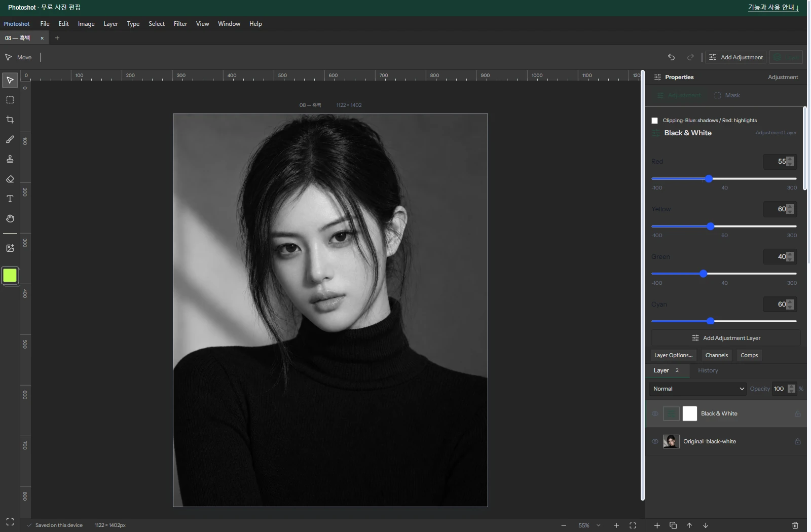Add a new layer with plus icon
The image size is (811, 532).
tap(657, 525)
